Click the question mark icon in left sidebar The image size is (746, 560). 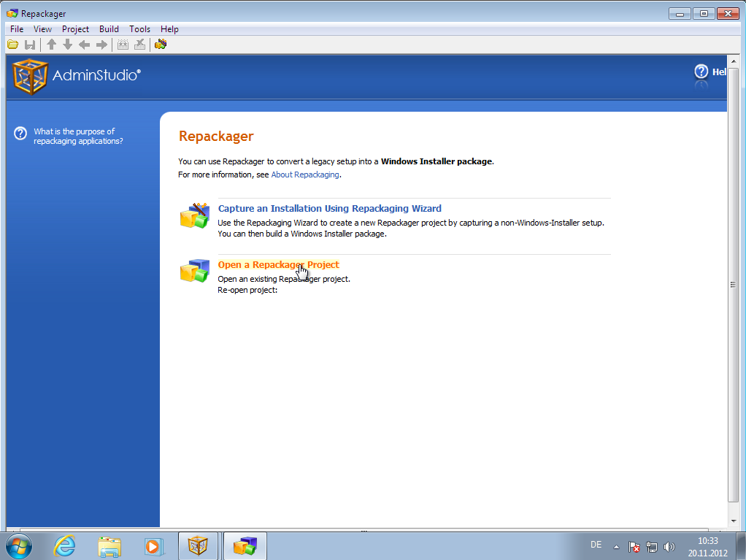(20, 134)
